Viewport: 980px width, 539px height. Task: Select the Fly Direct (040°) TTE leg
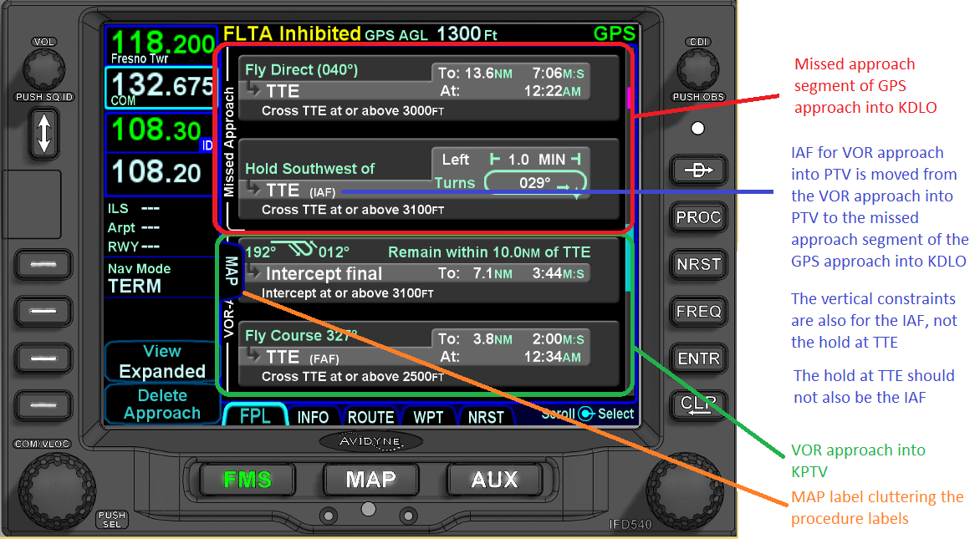(429, 89)
